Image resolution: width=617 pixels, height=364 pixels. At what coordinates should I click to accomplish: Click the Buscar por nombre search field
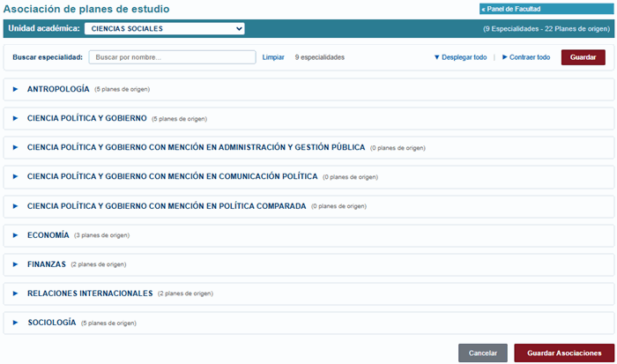coord(173,57)
